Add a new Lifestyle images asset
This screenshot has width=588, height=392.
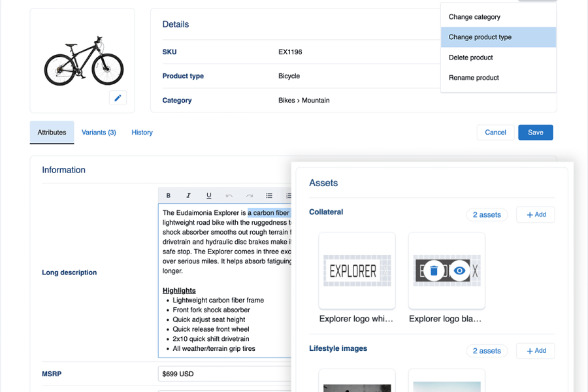point(535,351)
